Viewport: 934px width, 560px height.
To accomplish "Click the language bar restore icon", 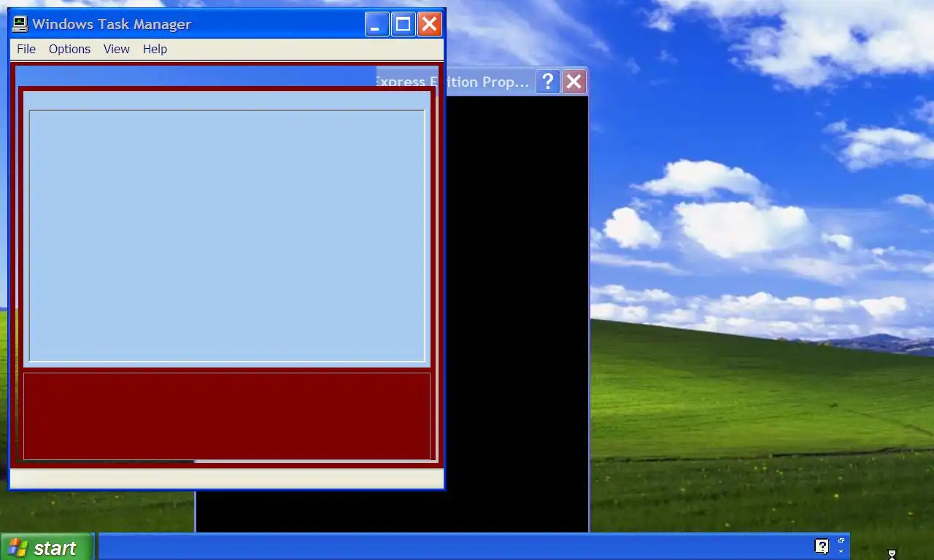I will coord(841,540).
